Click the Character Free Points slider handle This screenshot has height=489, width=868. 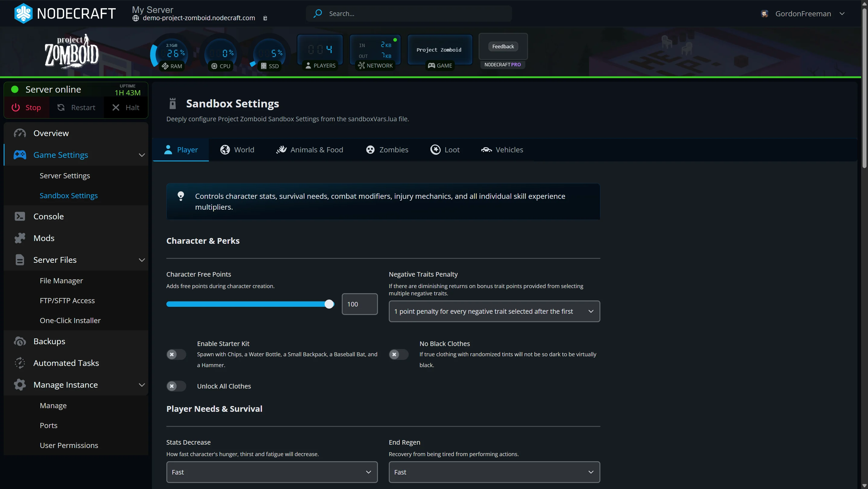click(x=329, y=304)
